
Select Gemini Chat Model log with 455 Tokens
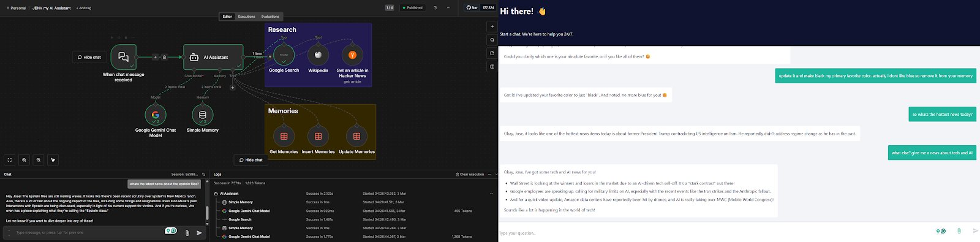[x=355, y=211]
